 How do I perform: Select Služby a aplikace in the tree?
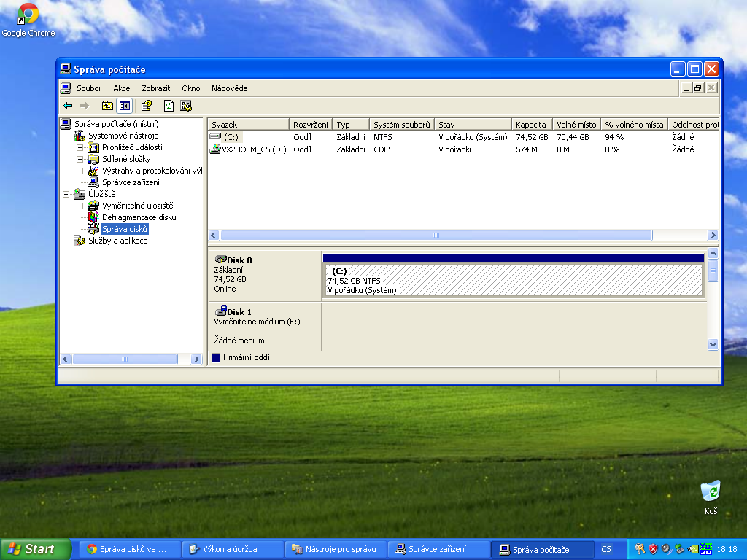(118, 241)
